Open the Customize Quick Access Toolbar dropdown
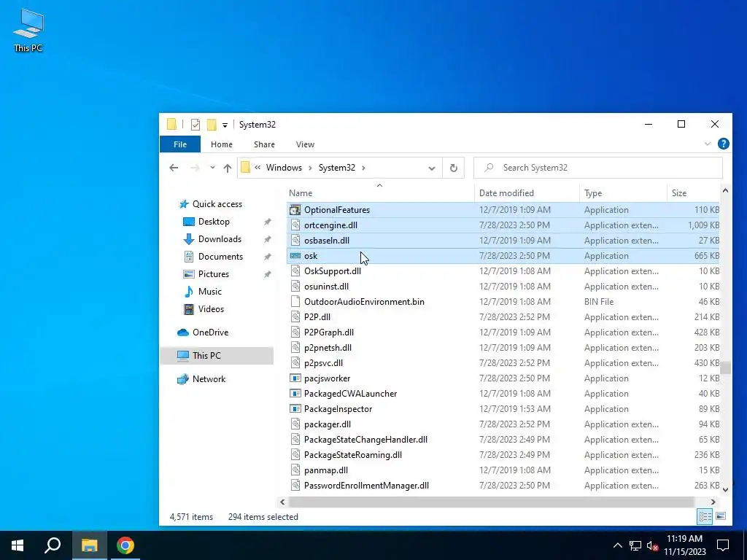Viewport: 747px width, 560px height. click(225, 125)
